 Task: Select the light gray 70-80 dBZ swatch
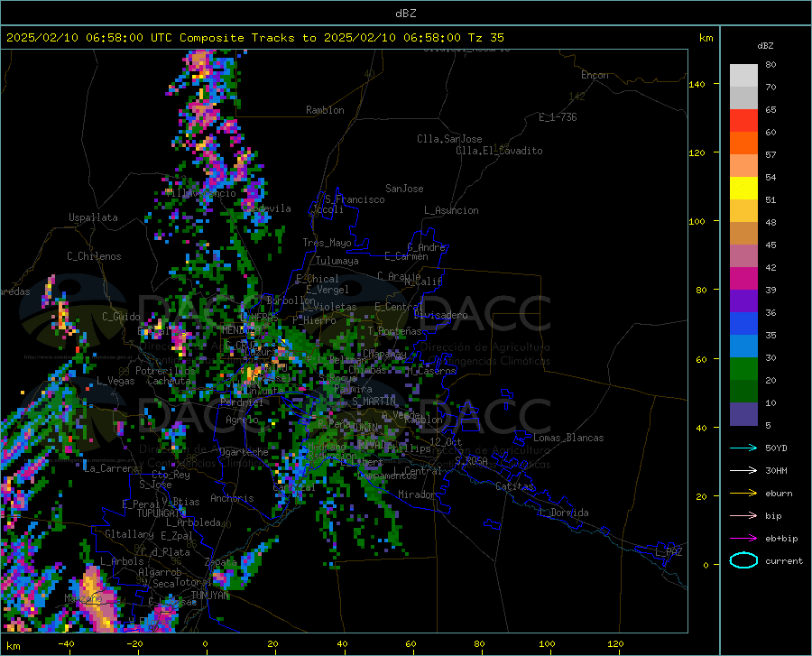(x=743, y=76)
